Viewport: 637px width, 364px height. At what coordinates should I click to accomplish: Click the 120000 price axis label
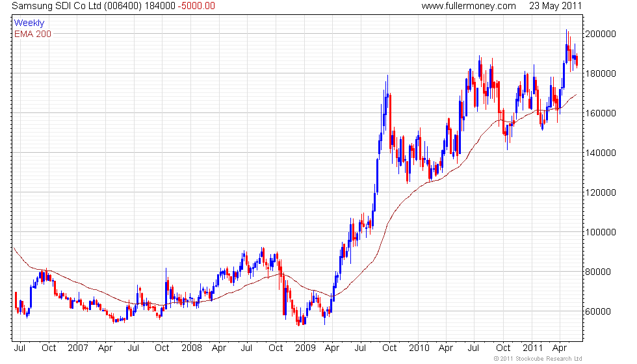click(x=601, y=192)
